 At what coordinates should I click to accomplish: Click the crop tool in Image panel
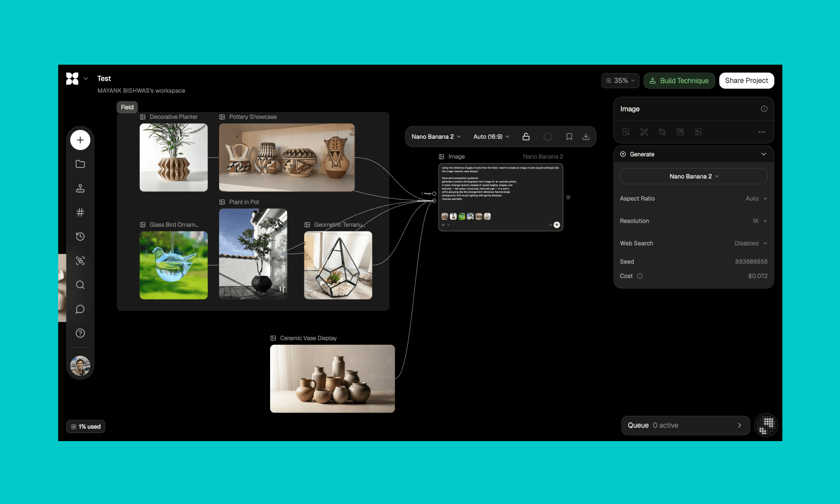pos(662,132)
